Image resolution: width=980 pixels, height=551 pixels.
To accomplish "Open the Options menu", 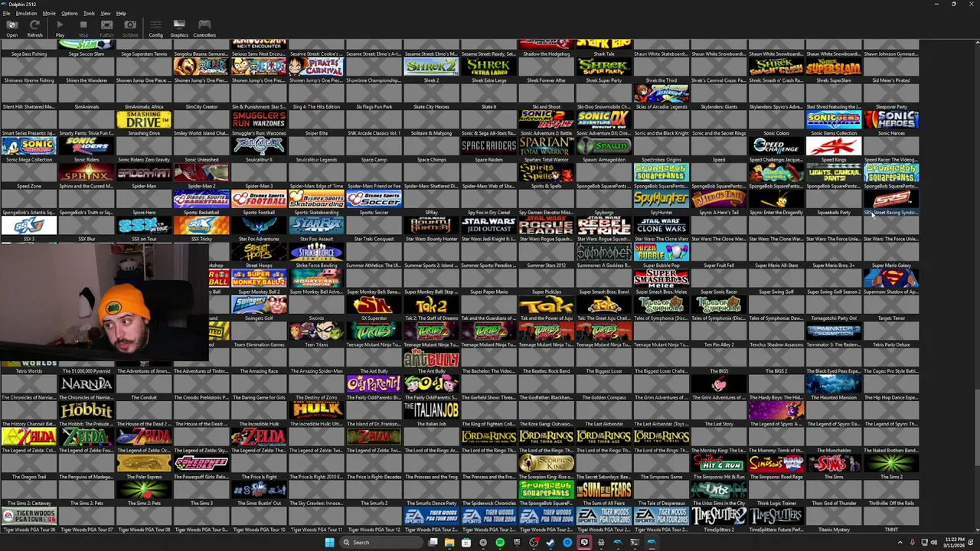I will 70,13.
